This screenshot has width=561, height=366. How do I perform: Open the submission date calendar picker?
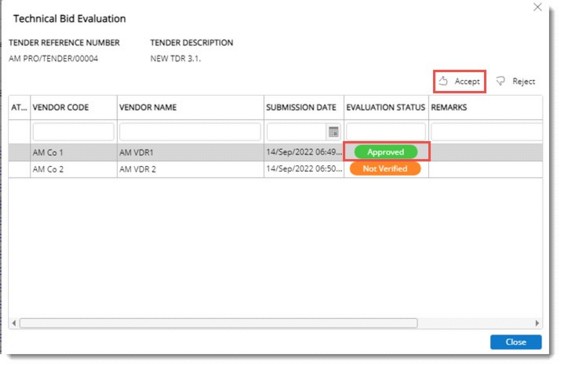(333, 132)
